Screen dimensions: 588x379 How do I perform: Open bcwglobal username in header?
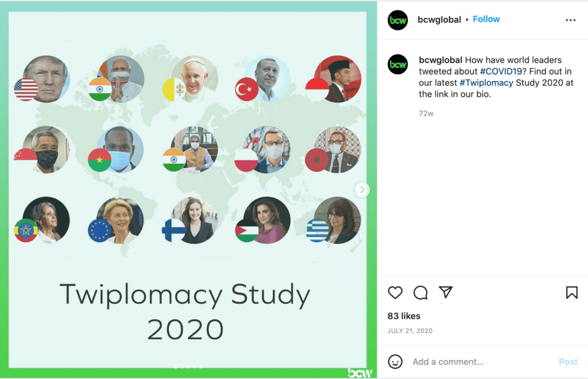(x=439, y=20)
